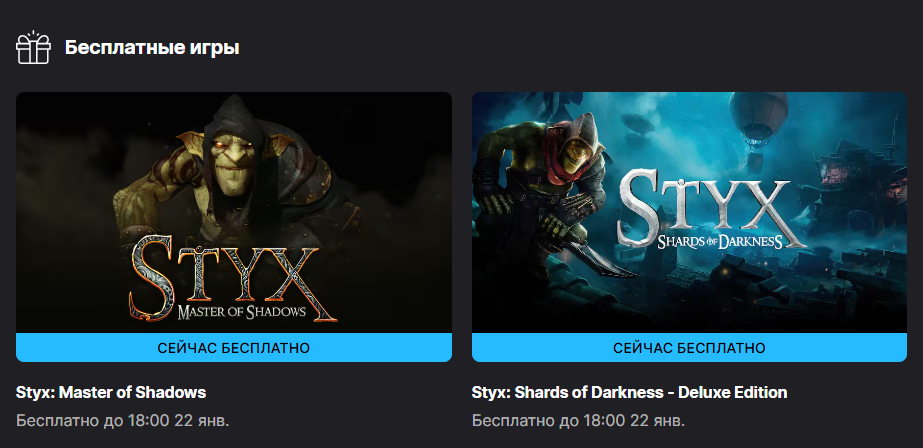Click the hot air balloon on the right cover
This screenshot has width=923, height=448.
[758, 118]
